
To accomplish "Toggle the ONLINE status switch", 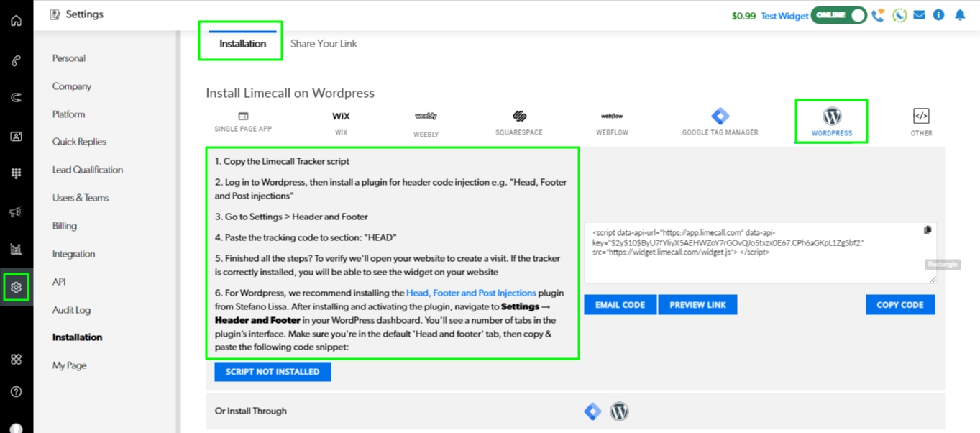I will [838, 15].
